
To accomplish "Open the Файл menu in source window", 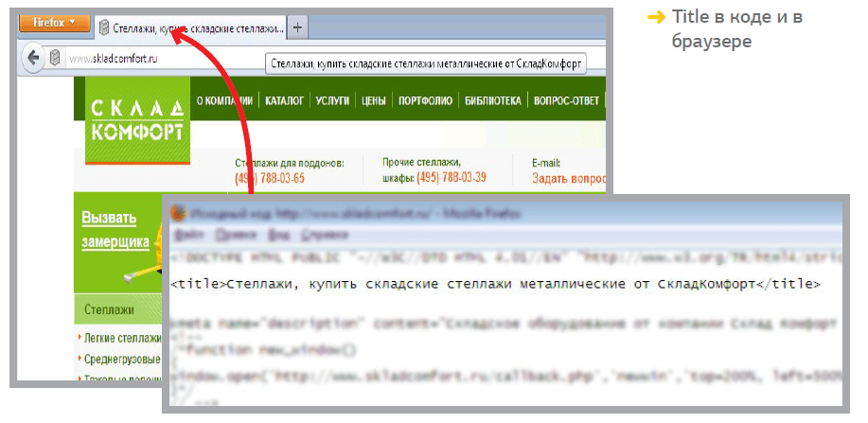I will point(189,235).
